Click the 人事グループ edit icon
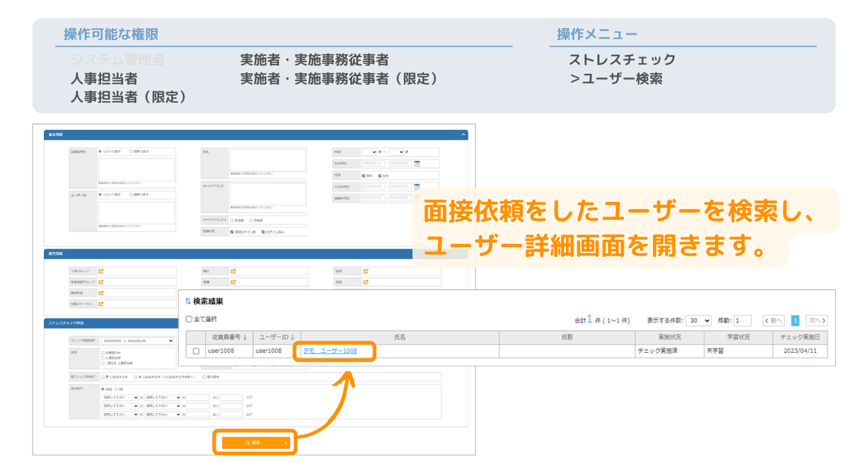 tap(101, 271)
